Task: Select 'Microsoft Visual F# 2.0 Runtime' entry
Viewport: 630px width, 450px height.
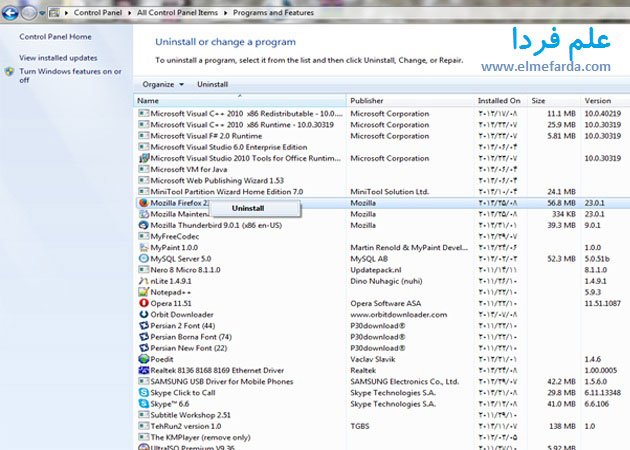Action: point(206,136)
